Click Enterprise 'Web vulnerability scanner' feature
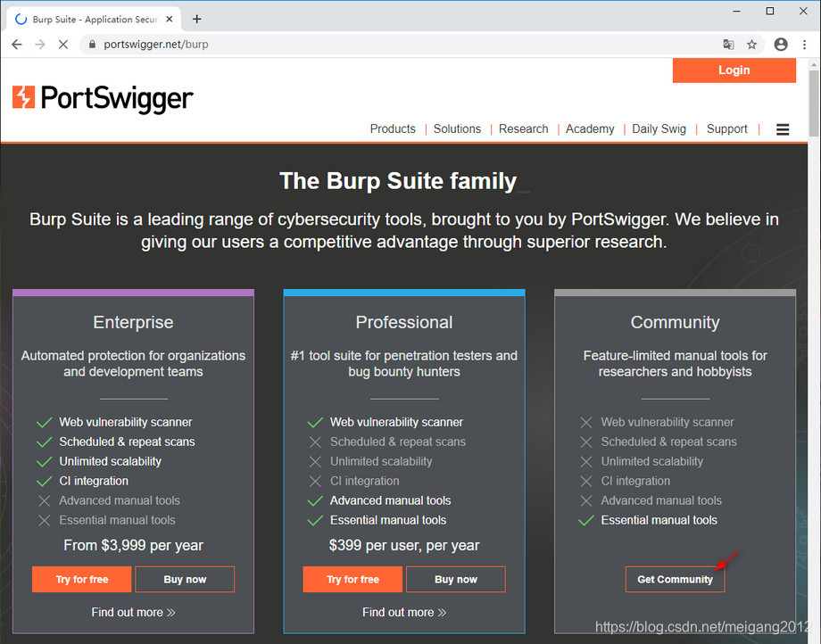 pos(125,422)
